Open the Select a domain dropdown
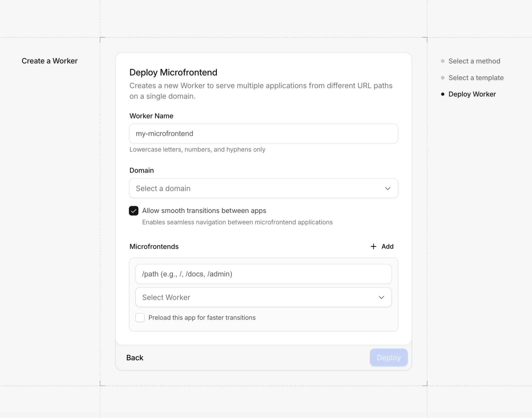 click(263, 188)
